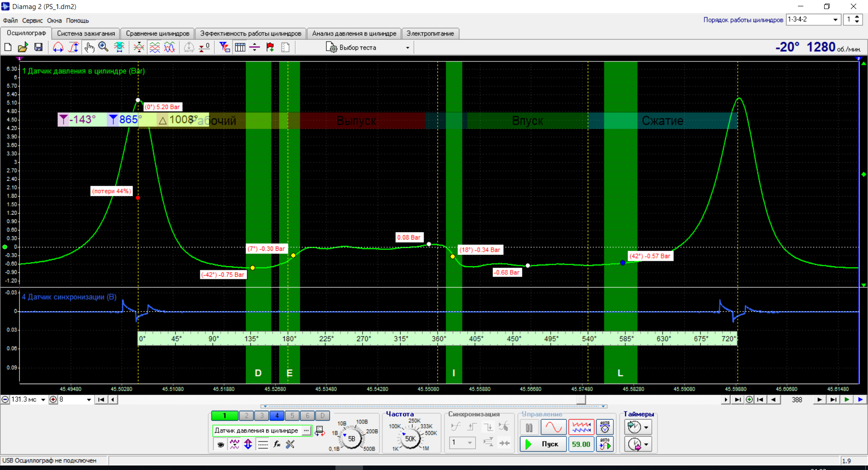Image resolution: width=868 pixels, height=470 pixels.
Task: Click the sensor swap icon with arrows
Action: pyautogui.click(x=320, y=431)
